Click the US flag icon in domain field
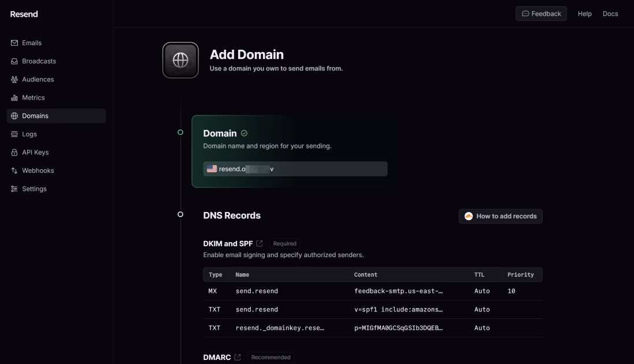This screenshot has height=364, width=634. point(212,169)
